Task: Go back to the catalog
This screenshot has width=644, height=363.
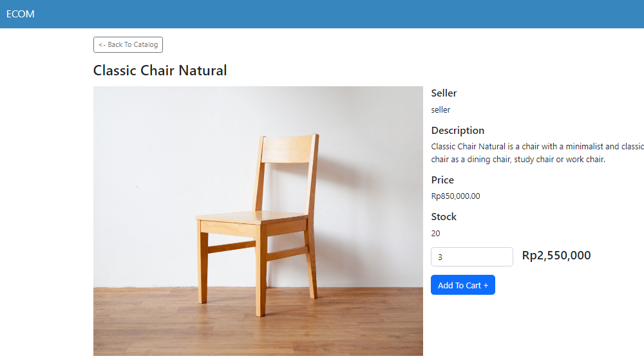Action: (x=128, y=45)
